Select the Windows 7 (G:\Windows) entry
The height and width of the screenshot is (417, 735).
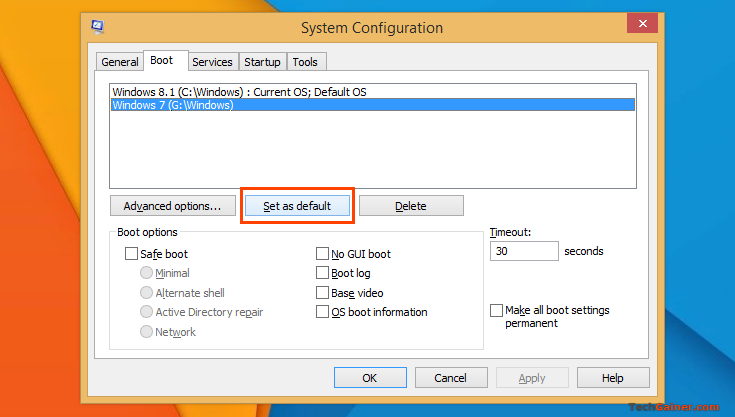(373, 105)
